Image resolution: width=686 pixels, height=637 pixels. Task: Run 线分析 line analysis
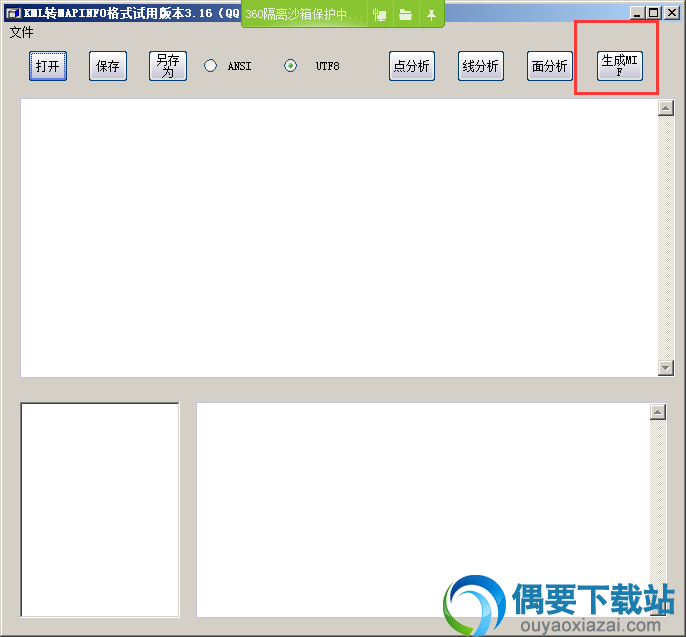pyautogui.click(x=481, y=66)
